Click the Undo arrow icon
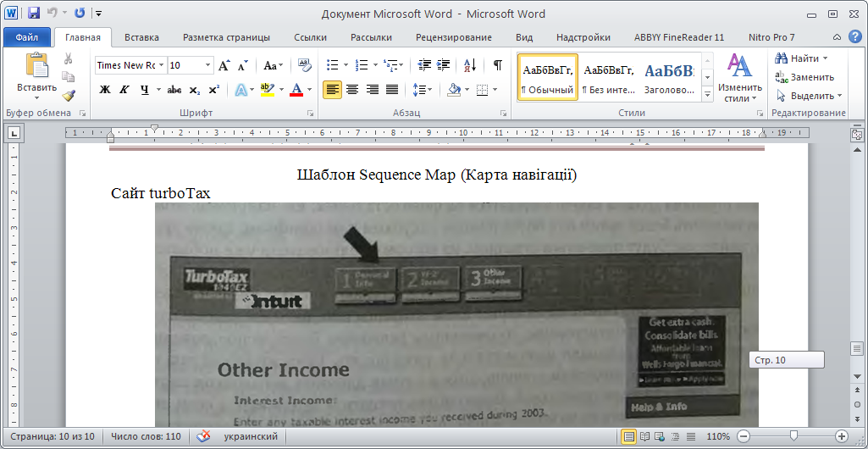The height and width of the screenshot is (449, 868). (52, 13)
